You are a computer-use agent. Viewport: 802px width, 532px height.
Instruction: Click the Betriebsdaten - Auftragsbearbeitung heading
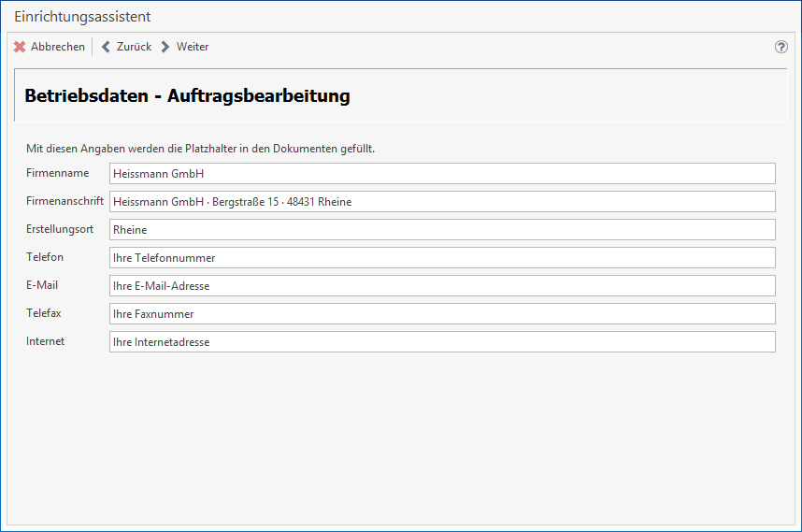tap(187, 95)
